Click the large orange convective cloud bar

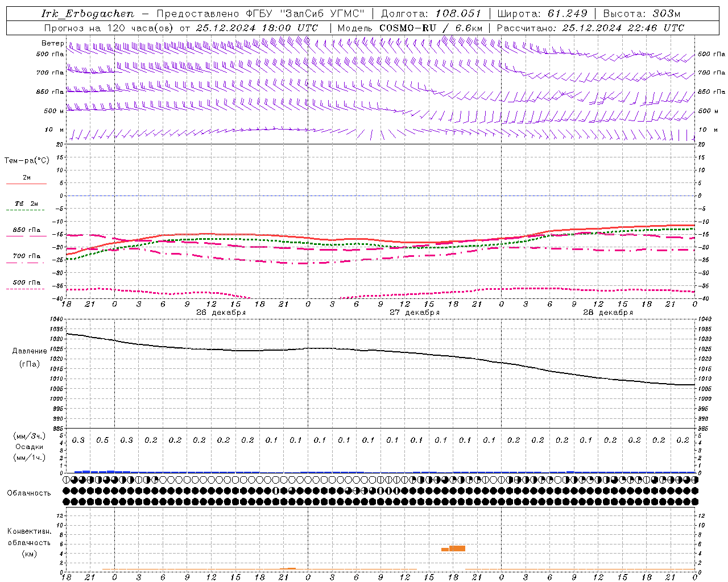point(457,548)
